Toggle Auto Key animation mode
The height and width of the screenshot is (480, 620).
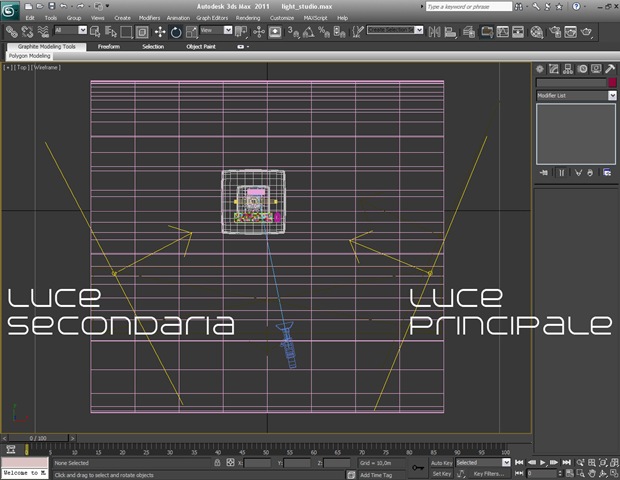(442, 463)
